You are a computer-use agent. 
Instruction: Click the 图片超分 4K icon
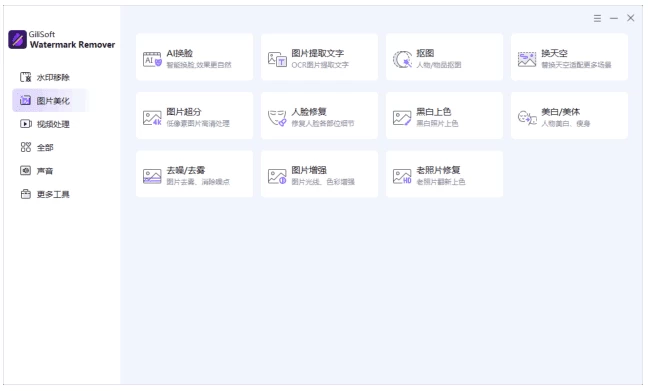point(152,118)
